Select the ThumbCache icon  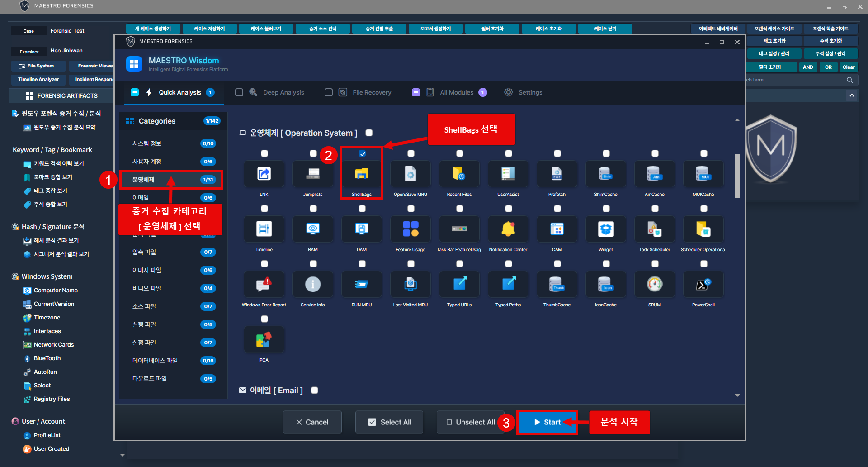[x=557, y=284]
